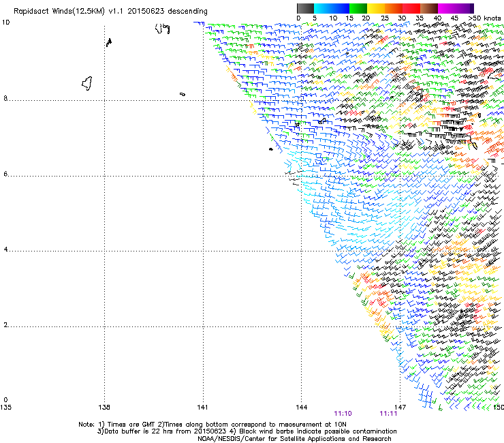The image size is (504, 443).
Task: Click the gray 0-5 knots color band
Action: 305,8
